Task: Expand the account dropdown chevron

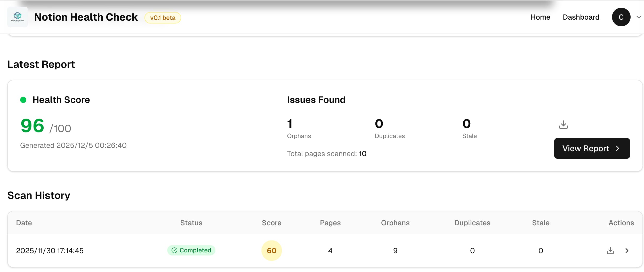Action: [639, 17]
